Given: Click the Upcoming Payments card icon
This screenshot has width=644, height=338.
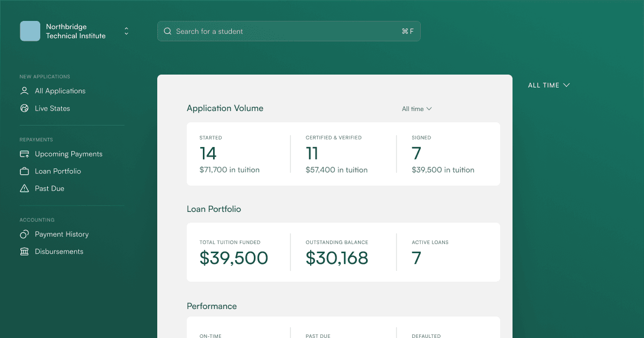Looking at the screenshot, I should coord(24,154).
